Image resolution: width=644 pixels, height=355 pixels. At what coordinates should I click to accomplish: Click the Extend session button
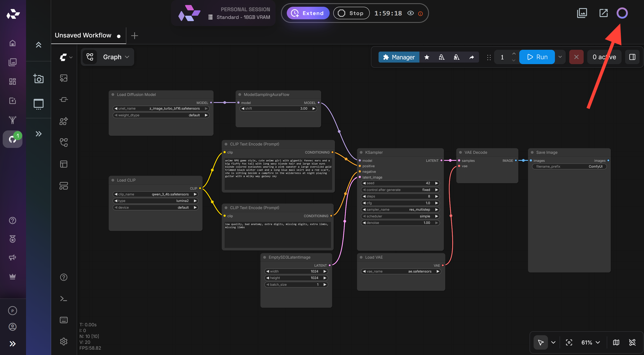click(x=308, y=13)
